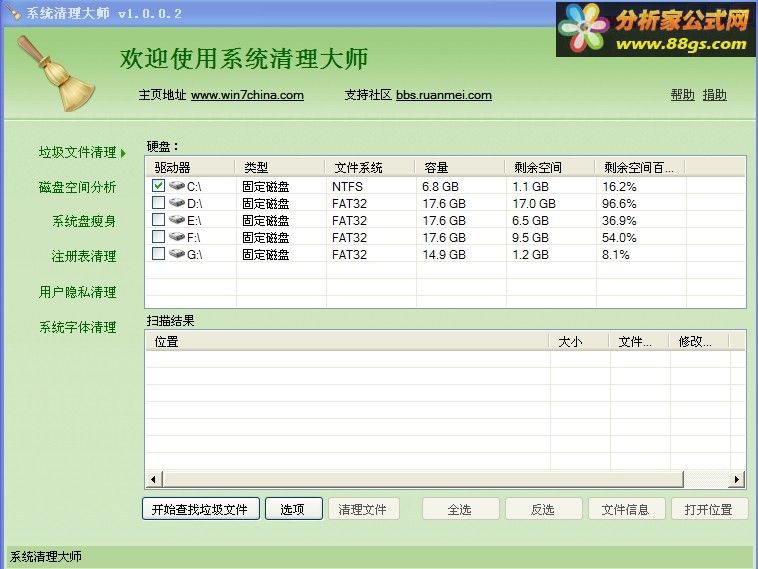Click the broom logo icon

pos(57,73)
